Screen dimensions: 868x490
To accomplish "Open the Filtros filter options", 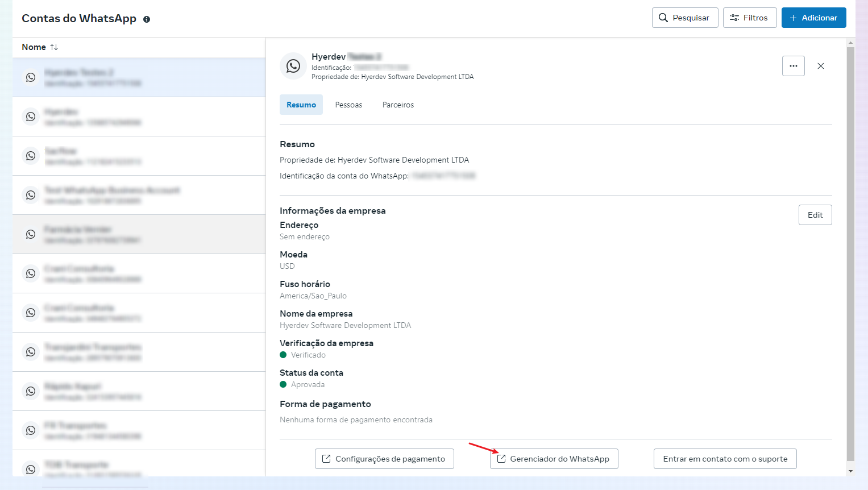I will click(x=749, y=18).
